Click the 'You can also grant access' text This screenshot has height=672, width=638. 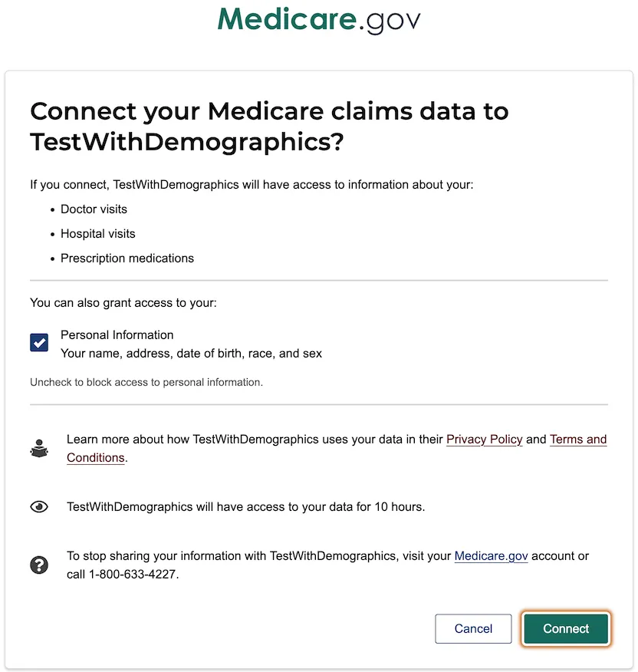(x=123, y=303)
